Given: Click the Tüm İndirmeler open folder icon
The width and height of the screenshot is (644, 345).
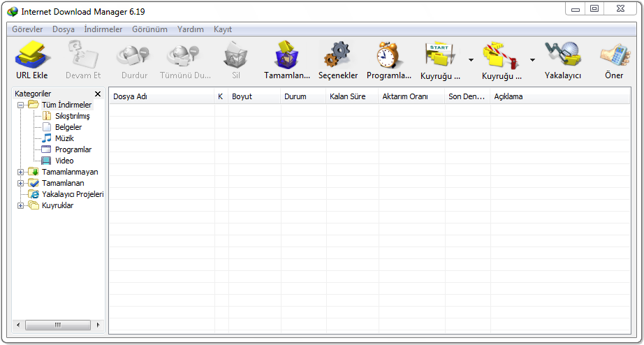Looking at the screenshot, I should (x=34, y=105).
